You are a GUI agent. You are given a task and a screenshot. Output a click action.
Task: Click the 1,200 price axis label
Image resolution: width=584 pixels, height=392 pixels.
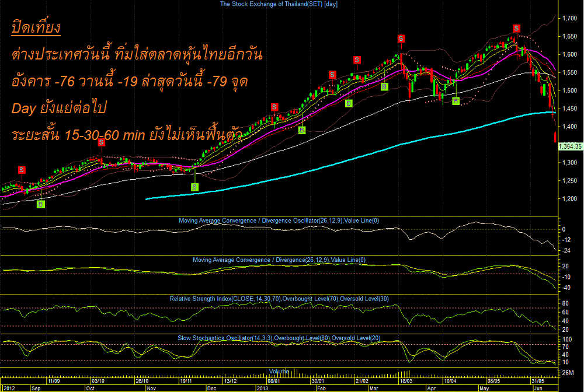pos(570,198)
